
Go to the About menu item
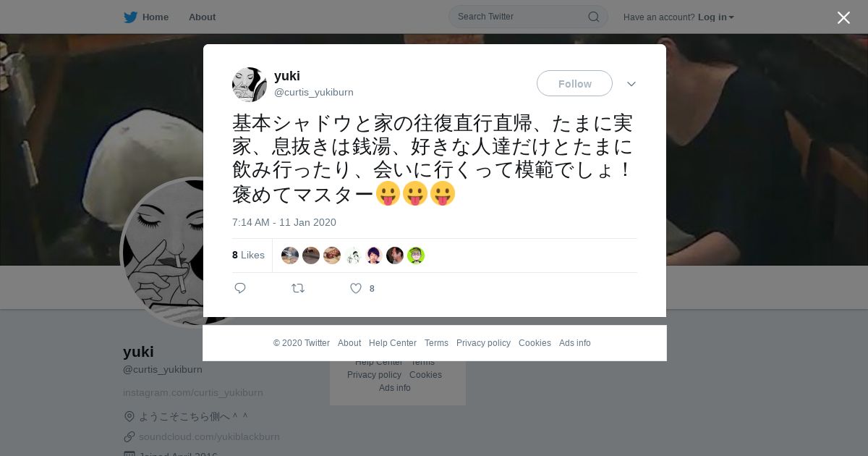point(202,17)
